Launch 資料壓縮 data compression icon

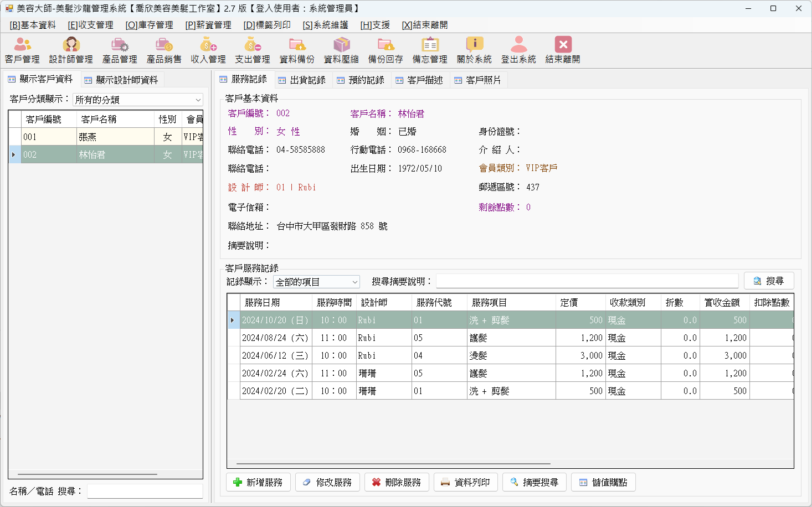[341, 50]
